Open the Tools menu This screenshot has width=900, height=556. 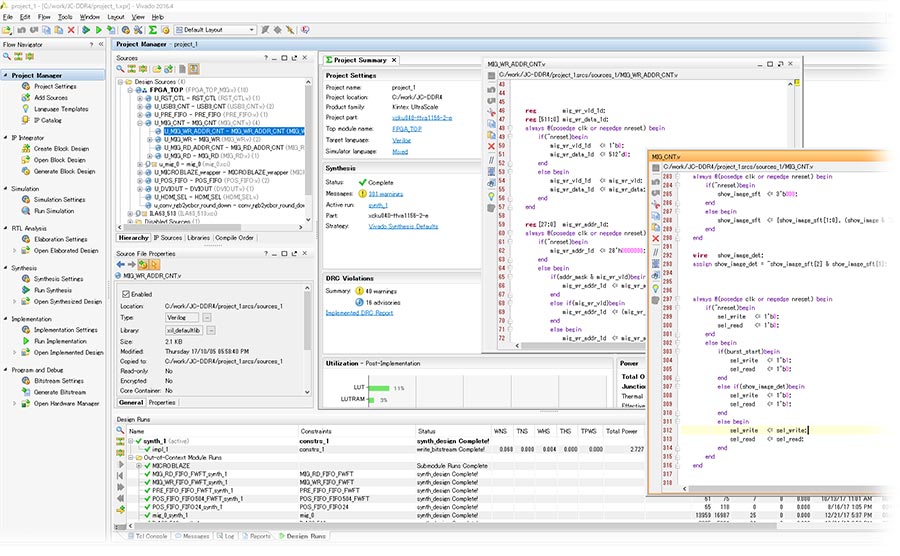click(65, 17)
